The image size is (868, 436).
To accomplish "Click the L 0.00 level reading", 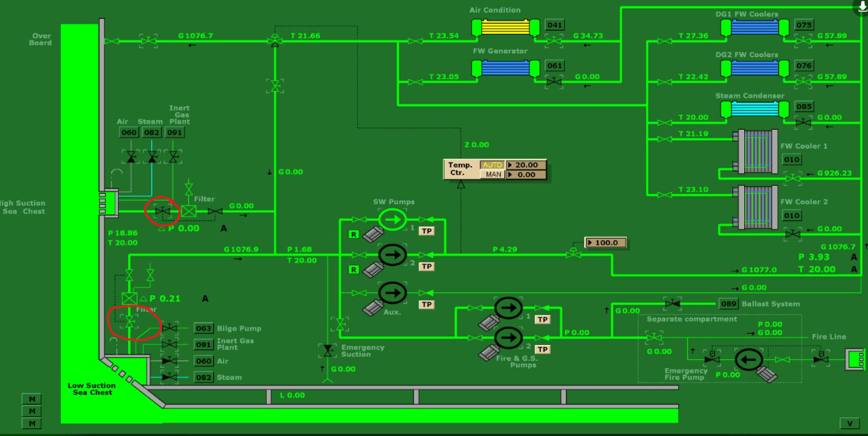I will click(x=292, y=395).
